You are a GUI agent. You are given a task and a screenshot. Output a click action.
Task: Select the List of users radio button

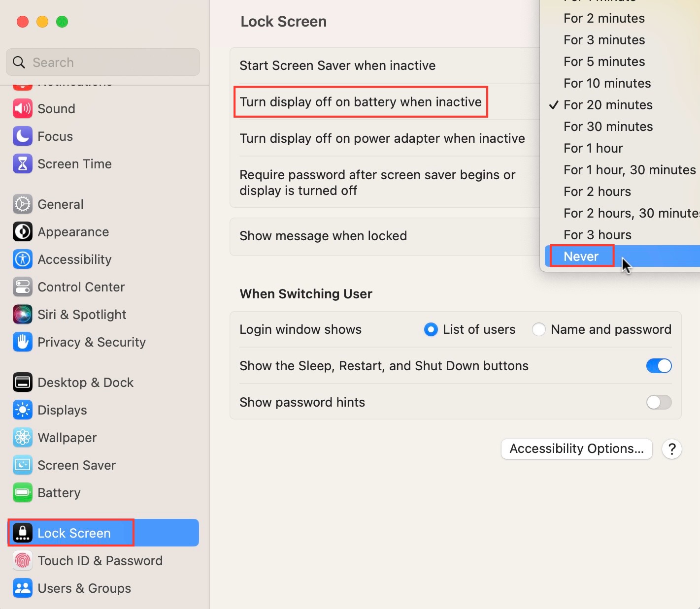coord(431,329)
